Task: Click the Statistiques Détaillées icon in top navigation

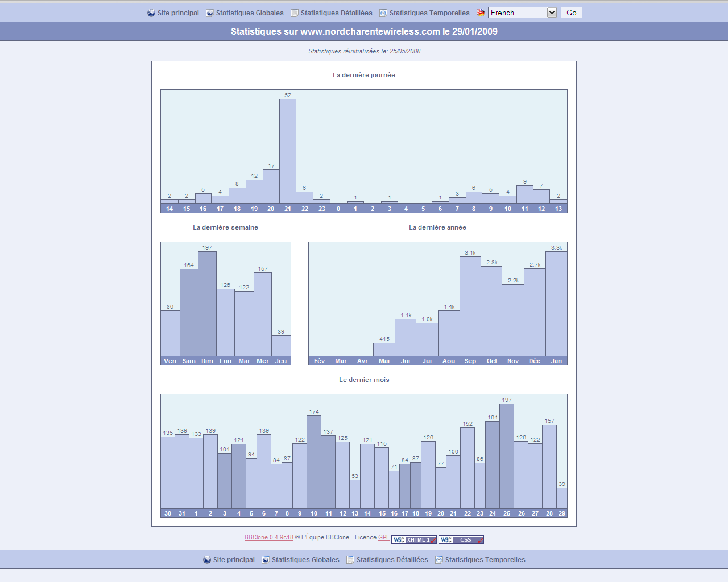Action: pos(295,13)
